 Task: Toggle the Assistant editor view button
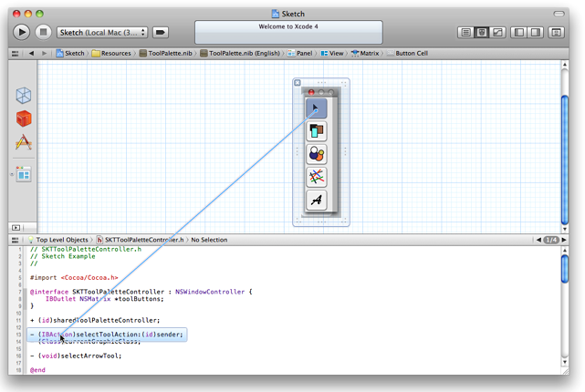(x=481, y=33)
